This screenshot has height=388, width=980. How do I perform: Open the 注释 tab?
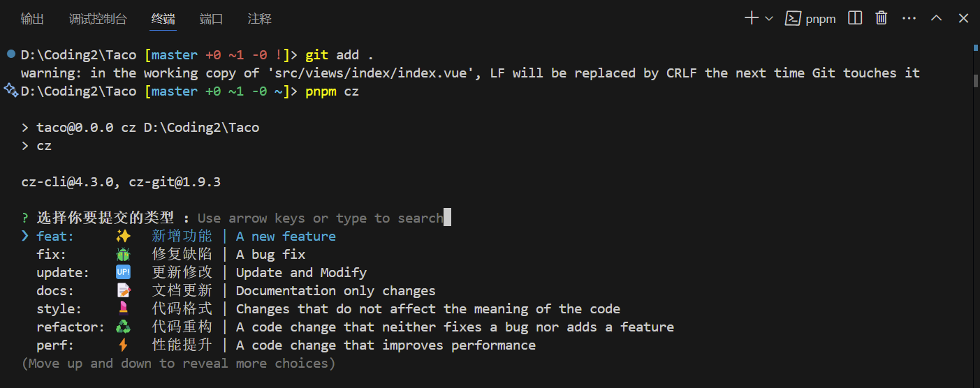click(259, 19)
